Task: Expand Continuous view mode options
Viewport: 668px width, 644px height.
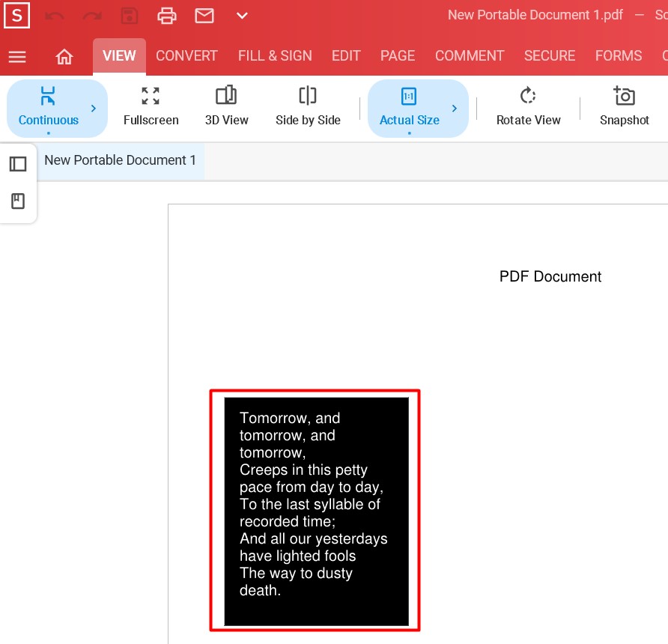Action: (x=94, y=108)
